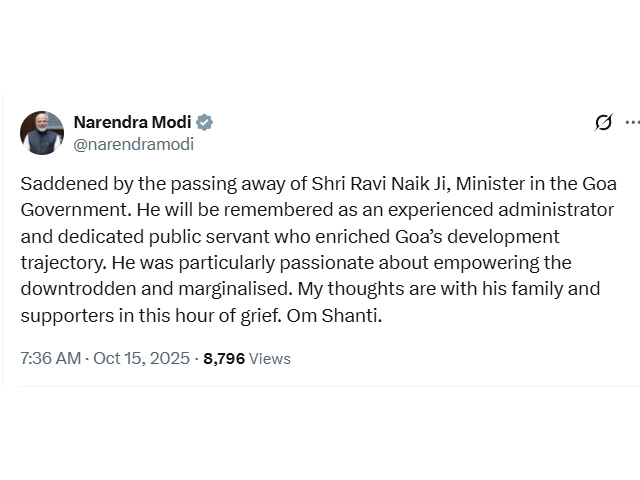Open the three-dot more options menu

click(631, 123)
